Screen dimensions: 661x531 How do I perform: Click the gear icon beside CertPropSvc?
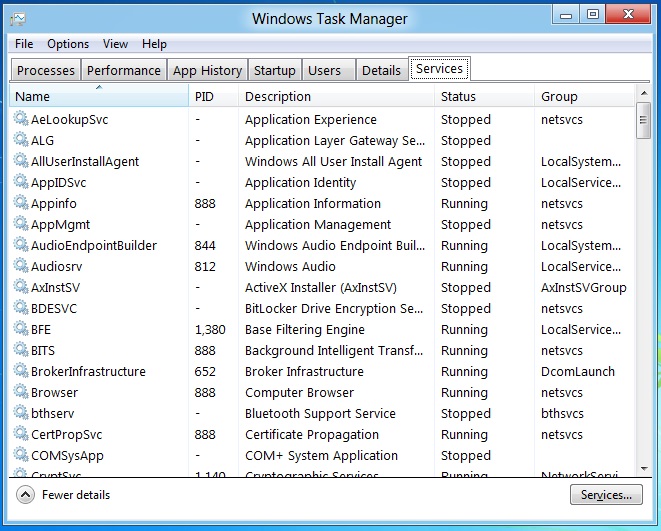click(x=21, y=434)
